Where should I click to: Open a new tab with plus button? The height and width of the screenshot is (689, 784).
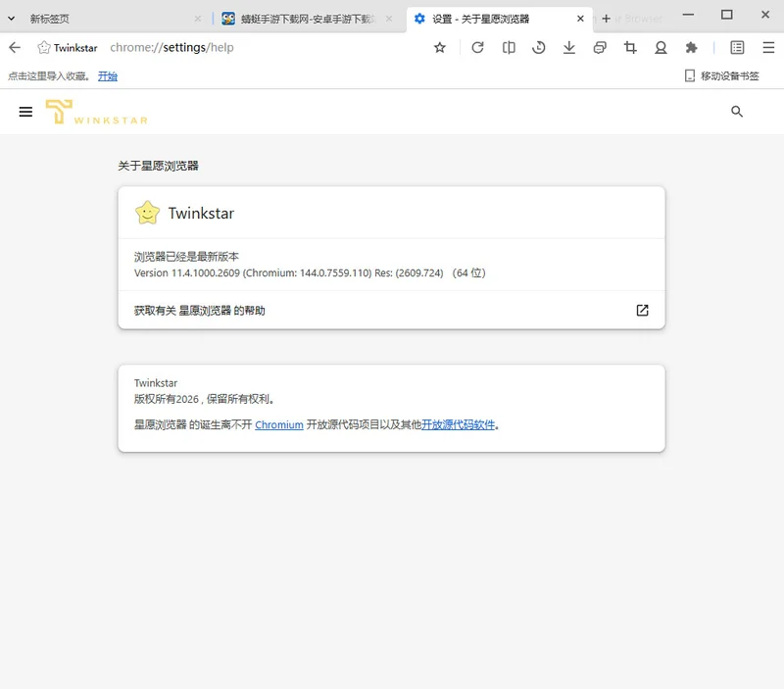pos(606,19)
